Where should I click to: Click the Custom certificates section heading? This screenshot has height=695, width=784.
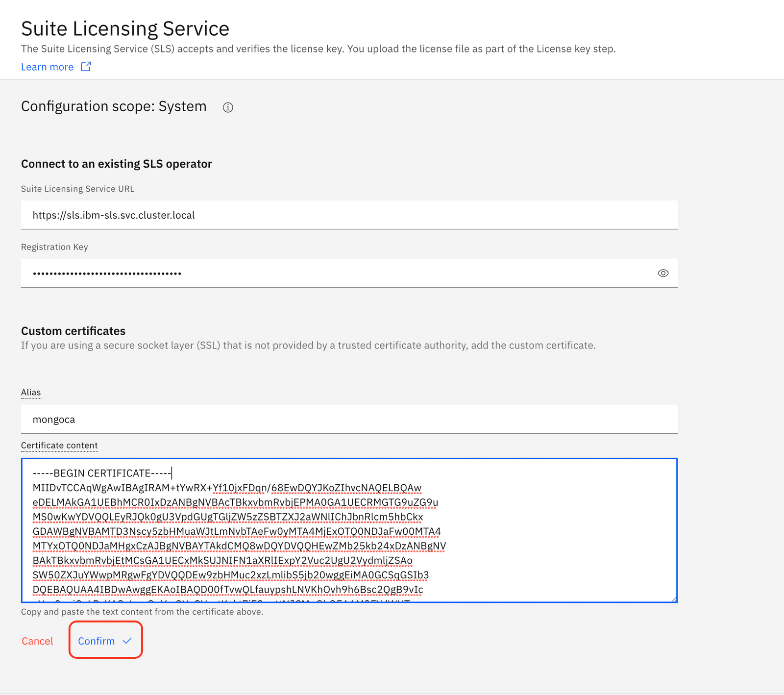[x=73, y=331]
